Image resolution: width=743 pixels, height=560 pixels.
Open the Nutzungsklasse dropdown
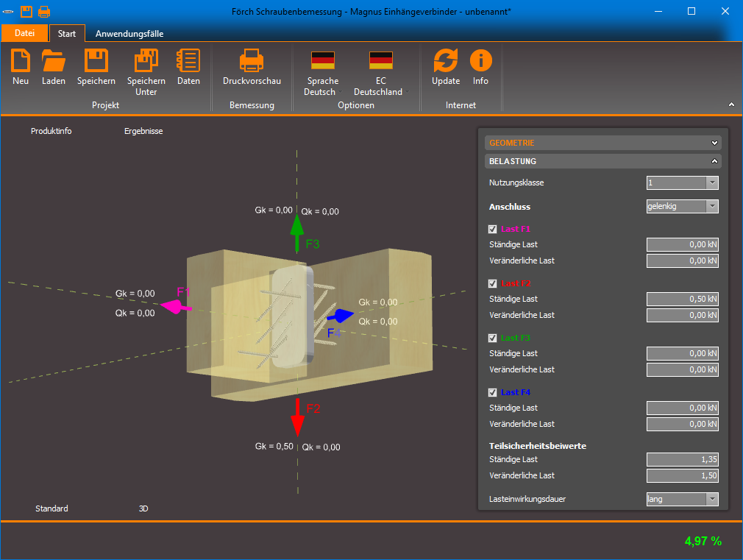(683, 182)
